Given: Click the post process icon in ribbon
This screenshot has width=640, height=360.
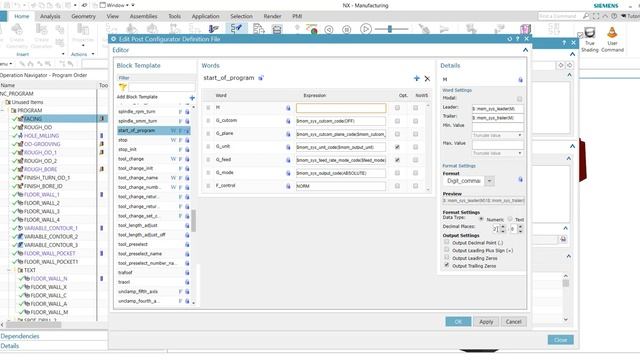Looking at the screenshot, I should click(x=258, y=29).
